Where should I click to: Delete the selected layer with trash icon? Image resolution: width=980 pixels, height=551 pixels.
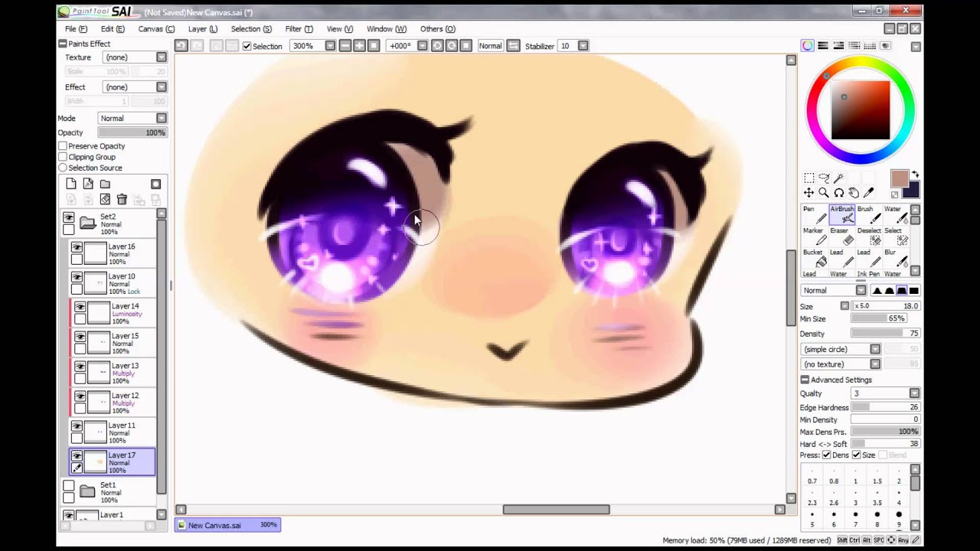[x=122, y=200]
